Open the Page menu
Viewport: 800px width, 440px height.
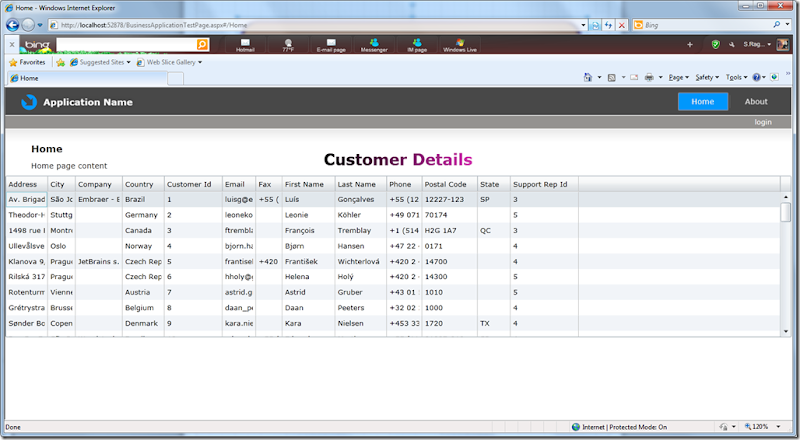[679, 78]
